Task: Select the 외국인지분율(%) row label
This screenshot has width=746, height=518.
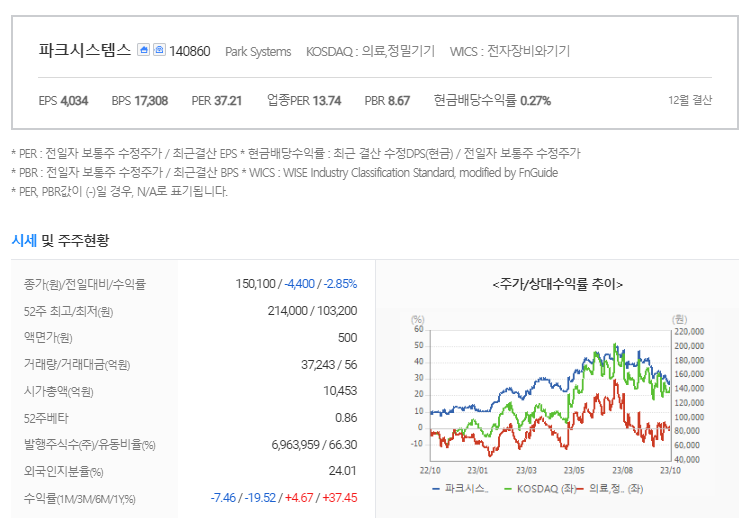Action: (64, 471)
